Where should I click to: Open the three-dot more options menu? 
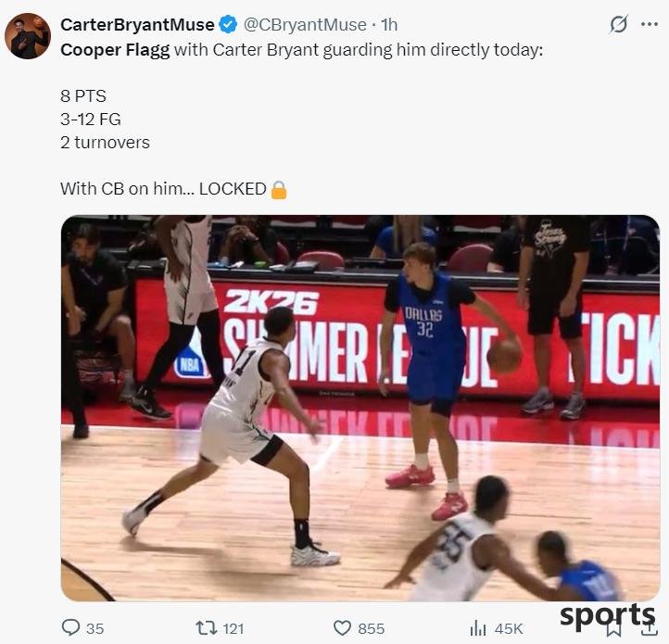650,24
